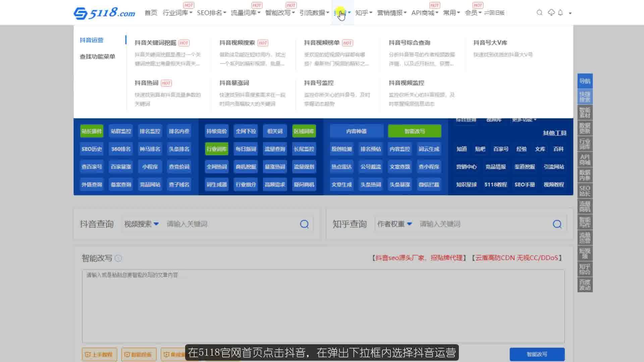
Task: Expand the user menu arrow beside bell
Action: coord(570,13)
